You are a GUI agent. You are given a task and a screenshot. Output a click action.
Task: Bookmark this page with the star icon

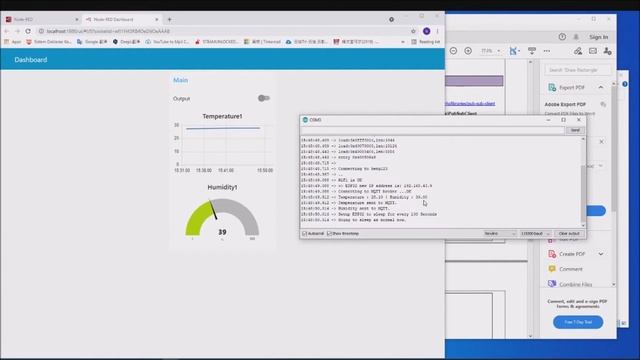tap(413, 31)
